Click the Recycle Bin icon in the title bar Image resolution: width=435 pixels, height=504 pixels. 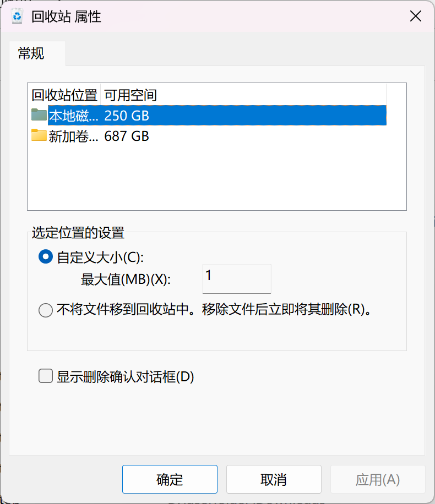pyautogui.click(x=17, y=17)
